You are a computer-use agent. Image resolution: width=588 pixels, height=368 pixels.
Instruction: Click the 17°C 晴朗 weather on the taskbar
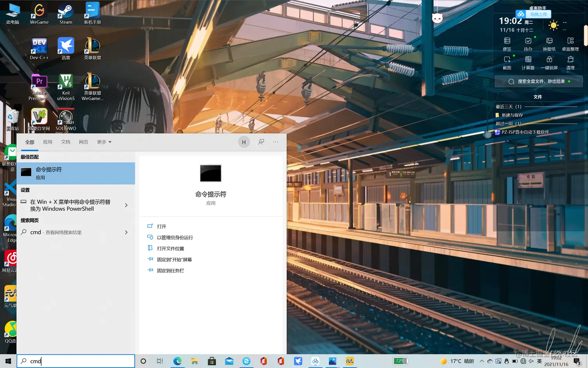pos(457,361)
